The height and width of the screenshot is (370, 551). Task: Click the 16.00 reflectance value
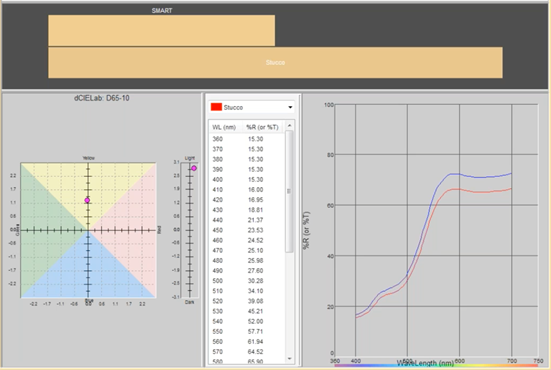pos(255,190)
